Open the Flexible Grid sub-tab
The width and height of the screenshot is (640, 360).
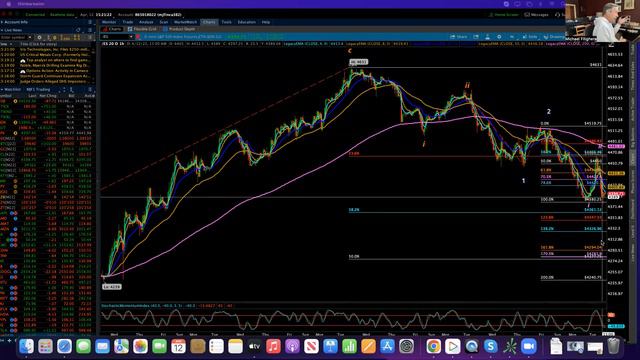[142, 29]
